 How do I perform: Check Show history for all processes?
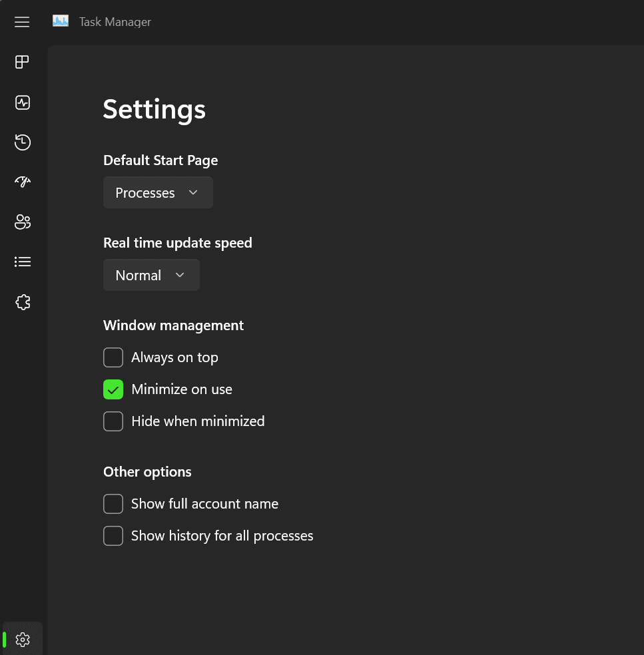pos(113,536)
